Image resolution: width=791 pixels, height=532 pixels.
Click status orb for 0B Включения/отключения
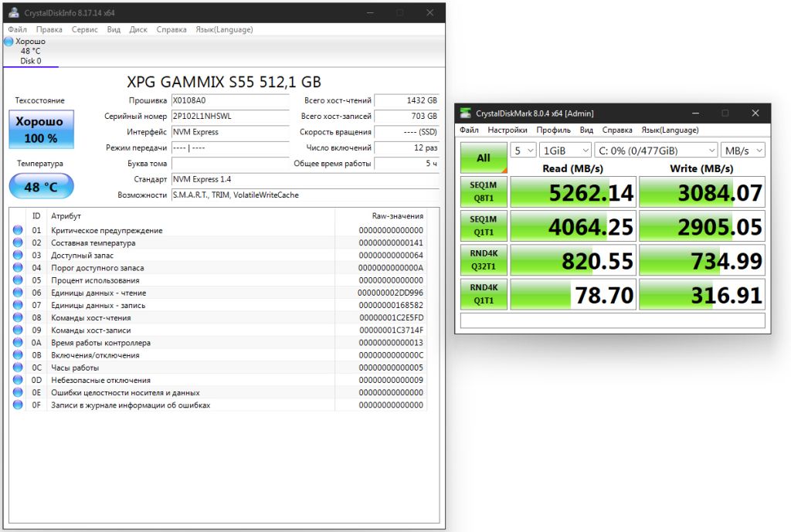coord(18,355)
